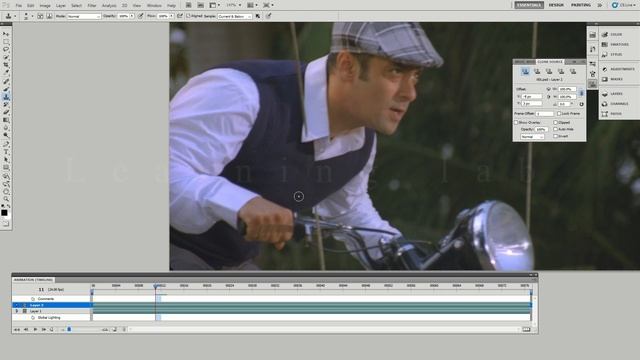Viewport: 640px width, 360px height.
Task: Click current-time indicator in timeline ruler
Action: tap(156, 287)
